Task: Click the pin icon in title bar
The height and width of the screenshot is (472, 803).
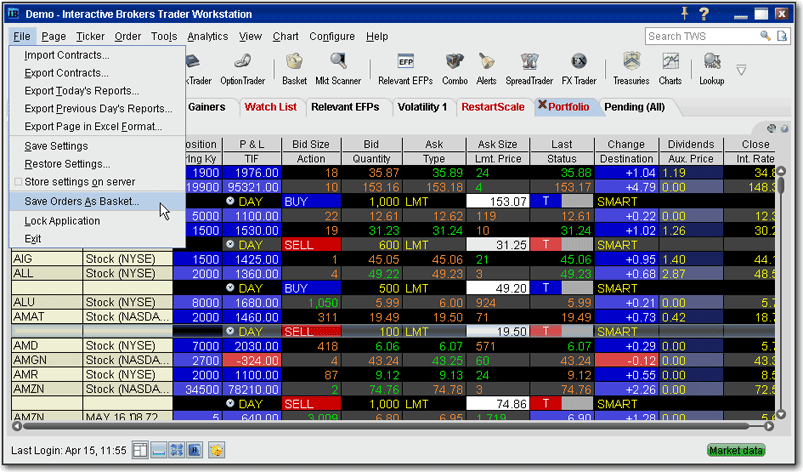Action: pyautogui.click(x=684, y=13)
